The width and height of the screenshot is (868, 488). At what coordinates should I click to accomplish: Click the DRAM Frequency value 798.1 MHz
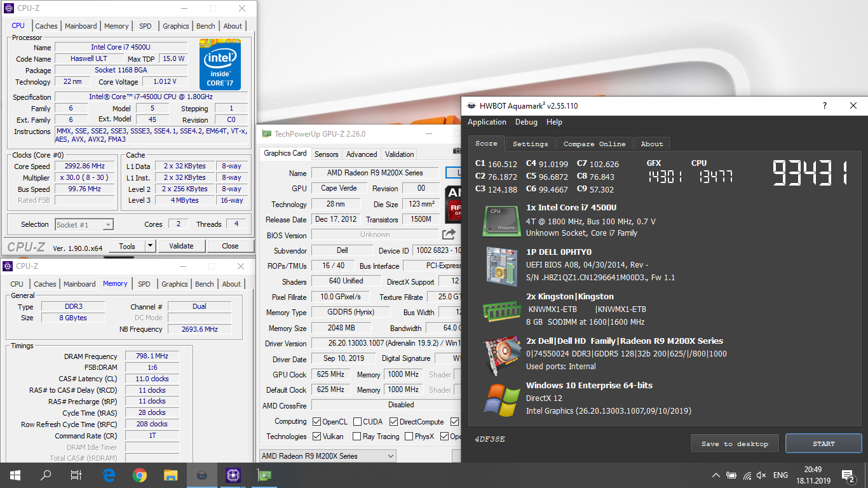tap(152, 356)
